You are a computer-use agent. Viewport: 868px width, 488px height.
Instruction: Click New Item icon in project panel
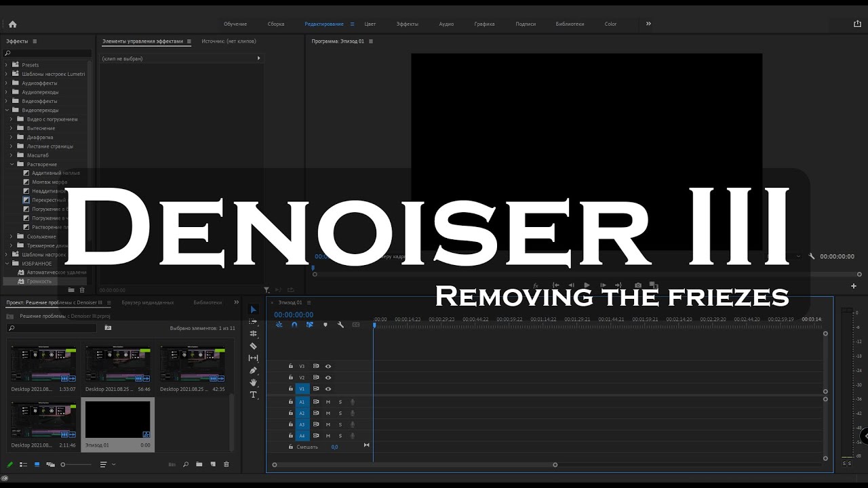tap(213, 464)
